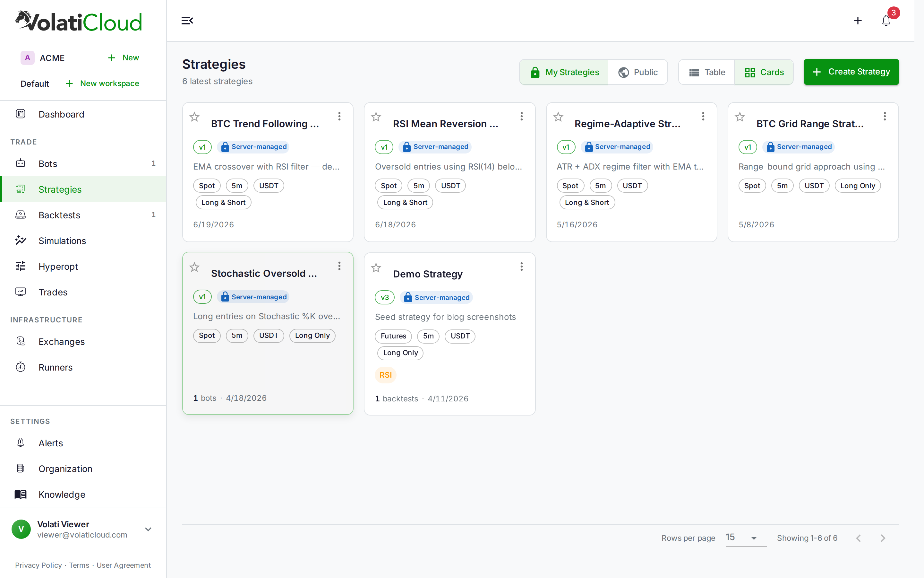Click the Hyperopt sliders icon
Screen dimensions: 924x578
click(x=21, y=266)
